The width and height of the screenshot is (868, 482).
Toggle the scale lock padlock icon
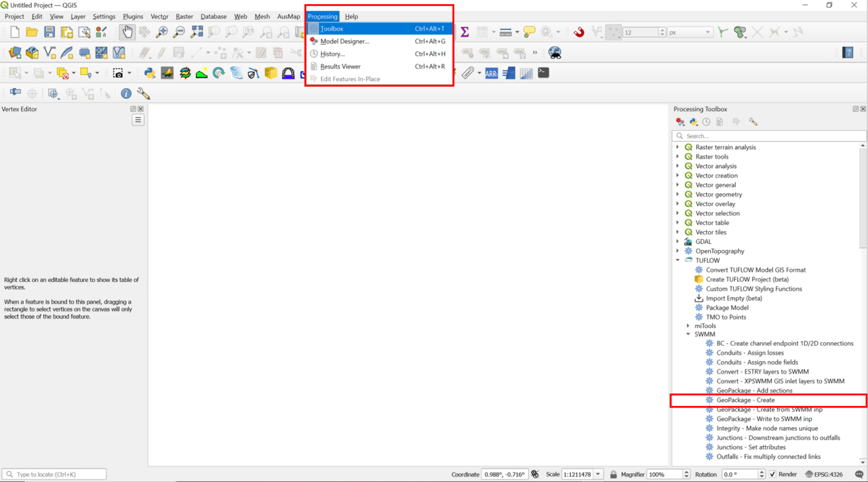(x=613, y=475)
